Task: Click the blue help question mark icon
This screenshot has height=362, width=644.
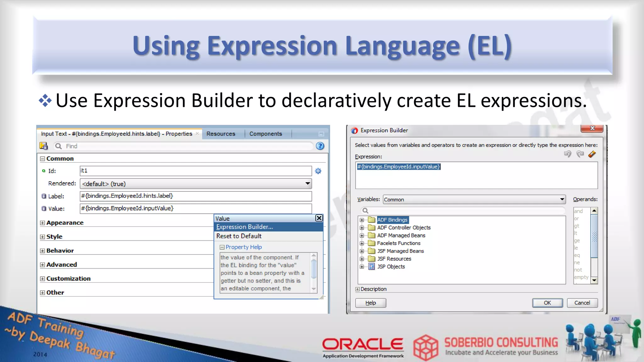Action: click(320, 146)
